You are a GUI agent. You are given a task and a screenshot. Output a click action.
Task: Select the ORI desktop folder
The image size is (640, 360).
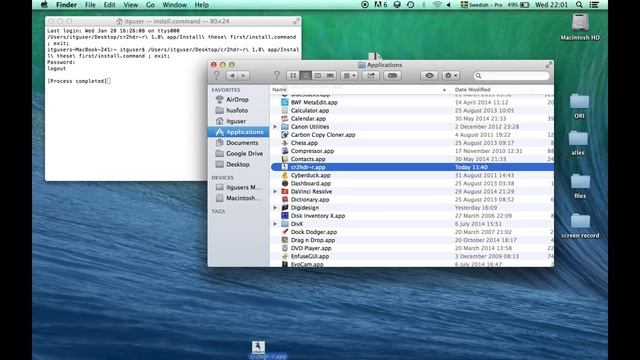click(579, 106)
